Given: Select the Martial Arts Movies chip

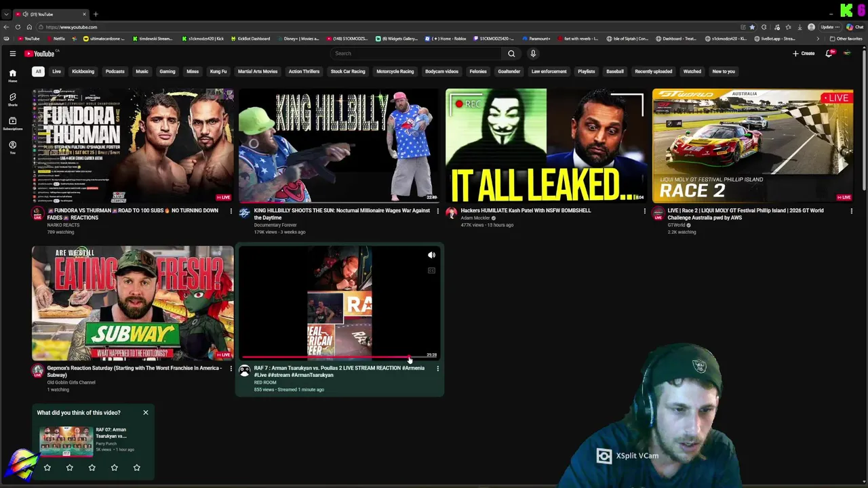Looking at the screenshot, I should click(x=258, y=71).
